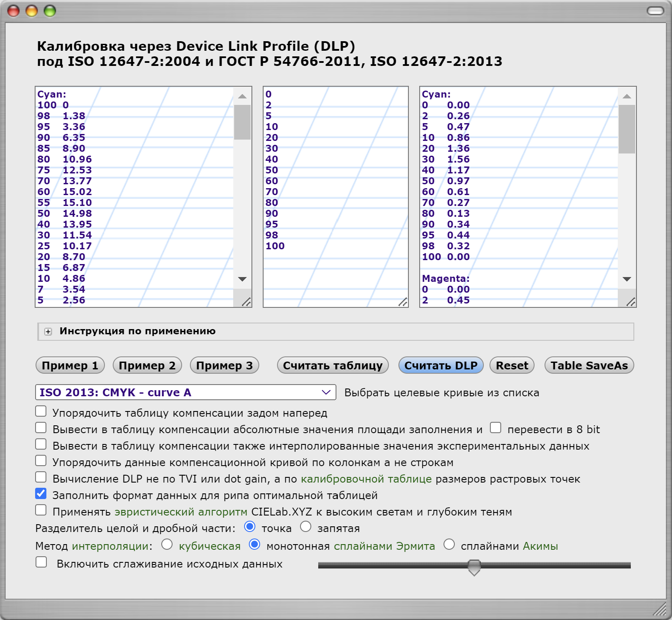Select 'запятая' as decimal separator
The height and width of the screenshot is (620, 672).
306,526
